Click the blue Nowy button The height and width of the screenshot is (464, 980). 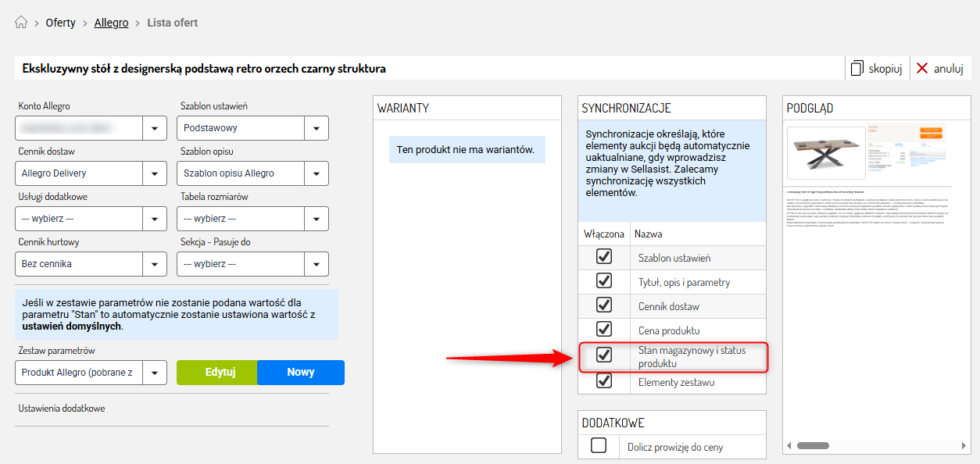300,373
